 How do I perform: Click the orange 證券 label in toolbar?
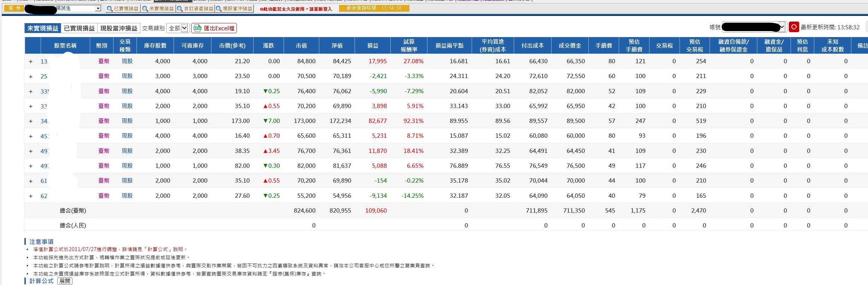point(14,8)
